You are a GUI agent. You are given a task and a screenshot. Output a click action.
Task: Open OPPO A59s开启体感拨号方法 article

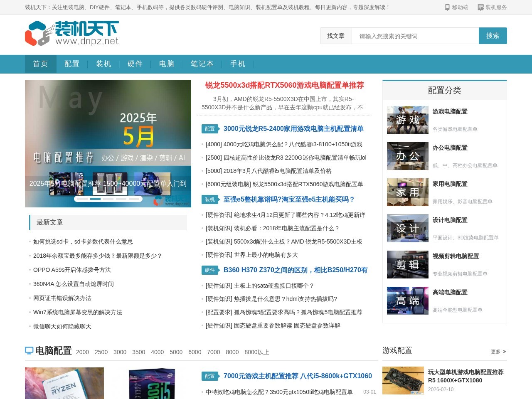click(x=72, y=270)
